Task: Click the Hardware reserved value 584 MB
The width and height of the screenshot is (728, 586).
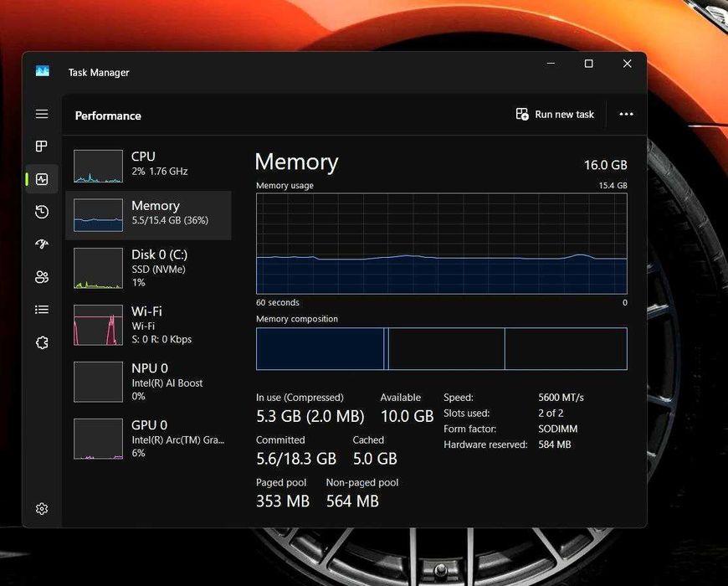Action: (554, 445)
